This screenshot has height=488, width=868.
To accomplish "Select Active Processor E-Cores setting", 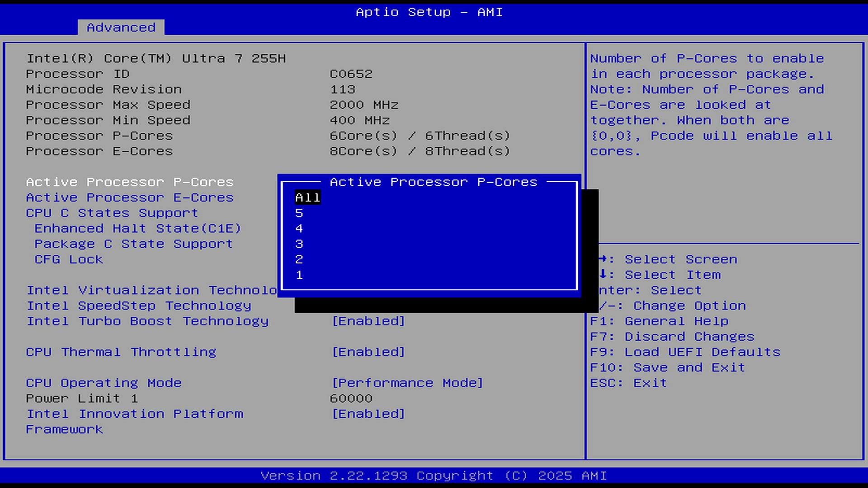I will [x=129, y=197].
